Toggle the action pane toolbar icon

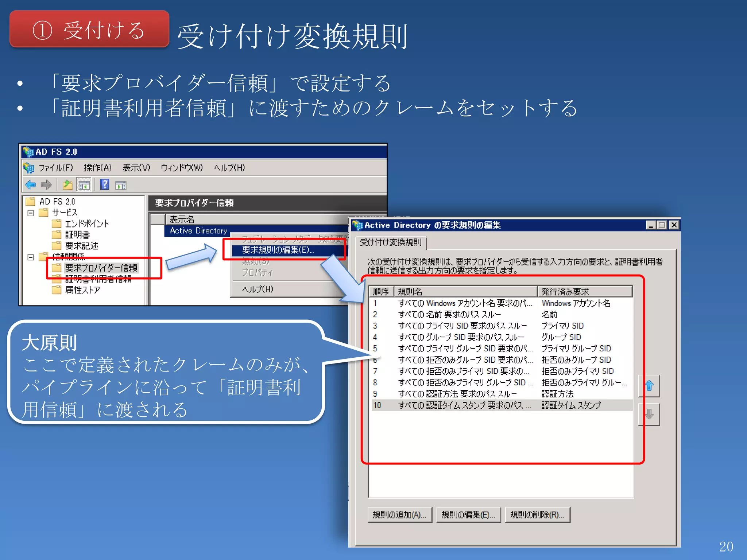click(121, 186)
